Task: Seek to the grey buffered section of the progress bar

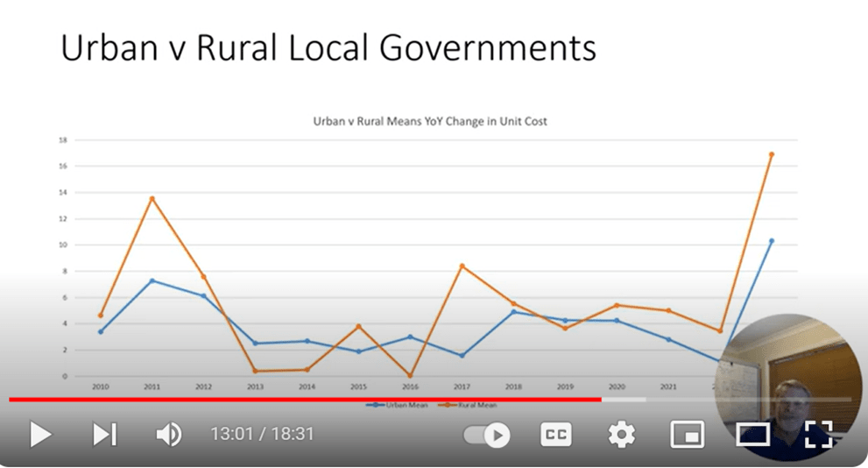Action: point(624,400)
